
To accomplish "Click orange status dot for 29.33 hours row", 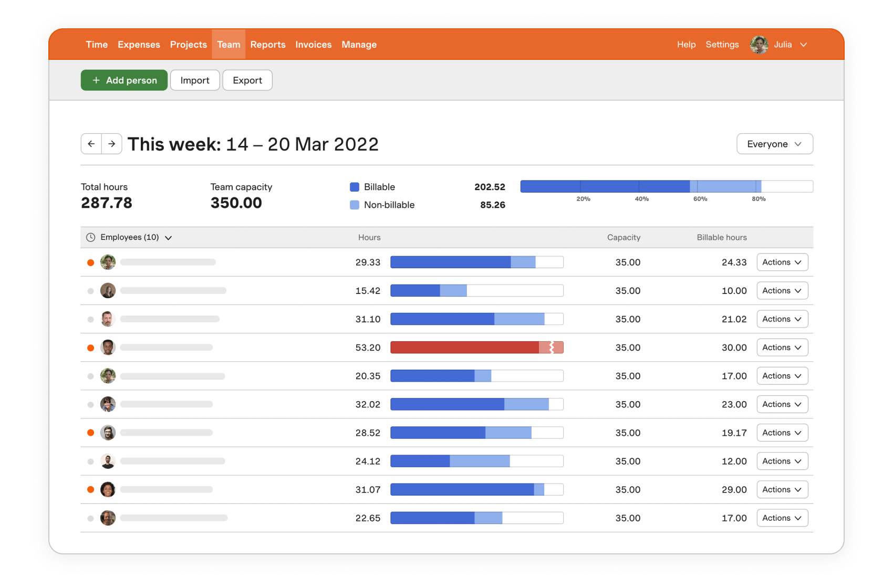I will point(90,262).
